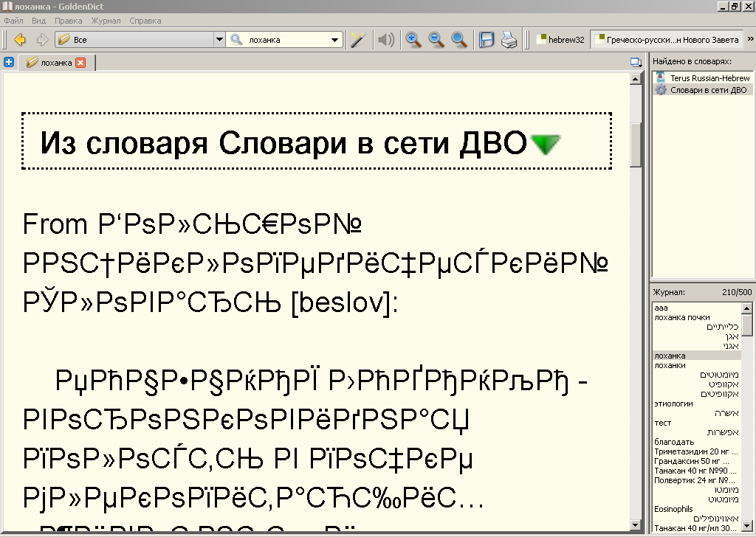The width and height of the screenshot is (756, 537).
Task: Open history entry Грандаксин 50 мг
Action: tap(697, 461)
